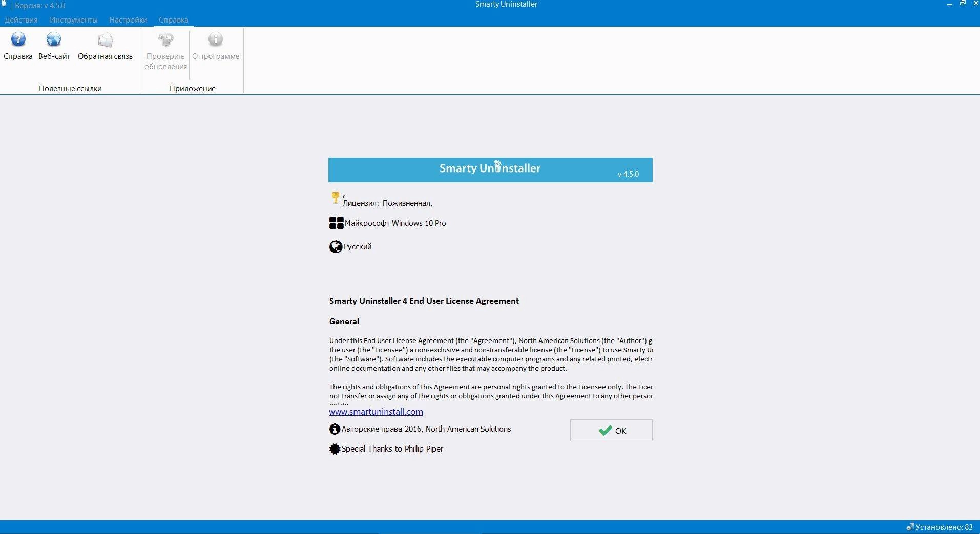980x534 pixels.
Task: Click Лицензия: Пожизненная text
Action: coord(387,203)
